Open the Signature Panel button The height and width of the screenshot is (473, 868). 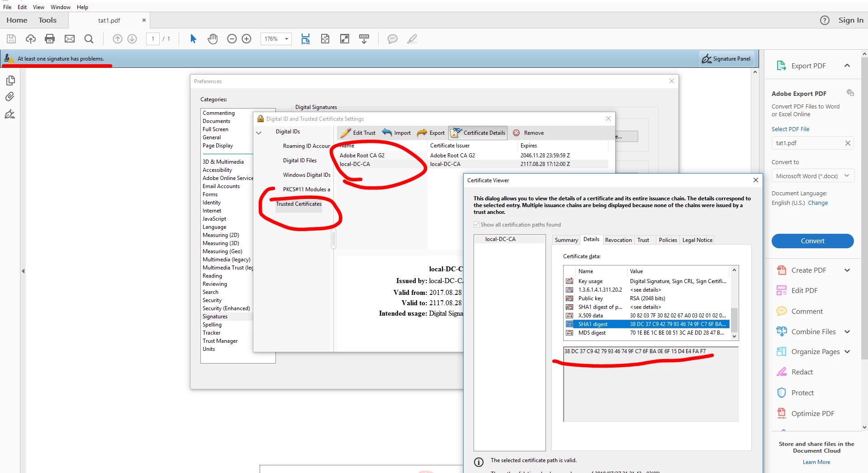[726, 59]
